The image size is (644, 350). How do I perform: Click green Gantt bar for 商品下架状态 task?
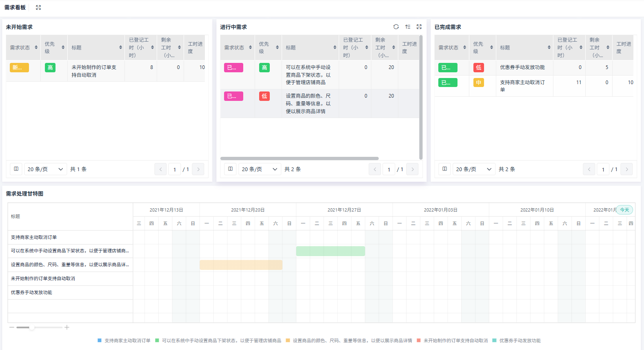(x=331, y=251)
